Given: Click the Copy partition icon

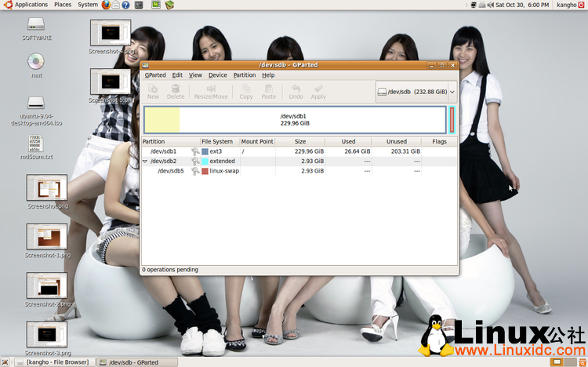Looking at the screenshot, I should [x=246, y=91].
